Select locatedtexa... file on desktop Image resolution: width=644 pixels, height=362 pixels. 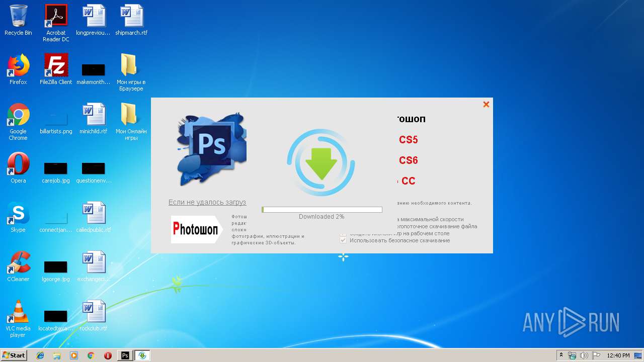tap(56, 320)
